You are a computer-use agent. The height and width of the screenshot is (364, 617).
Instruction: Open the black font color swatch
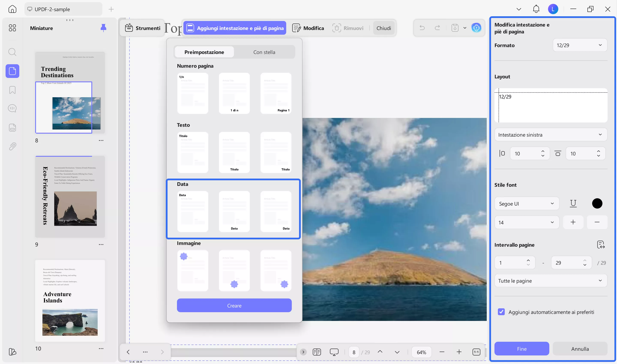pos(597,203)
